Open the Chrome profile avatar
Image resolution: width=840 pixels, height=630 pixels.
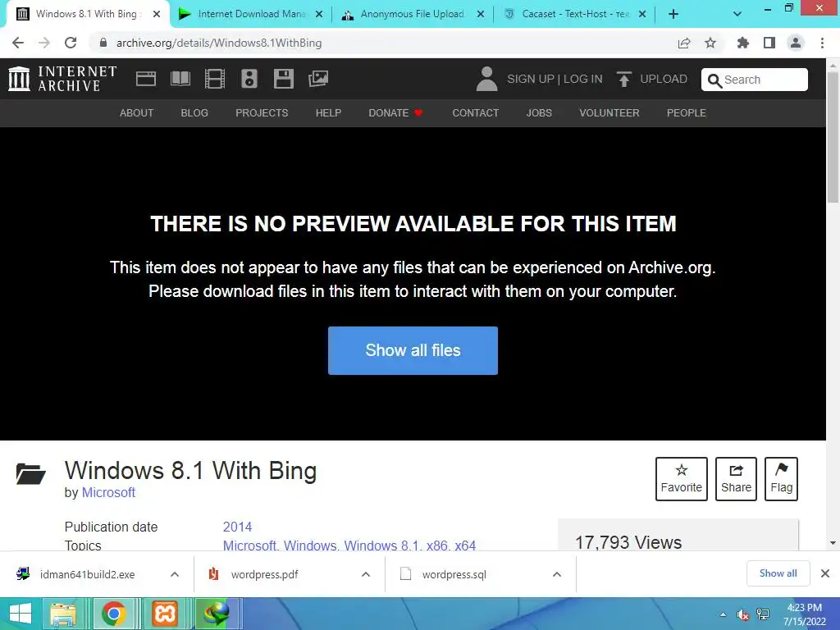pyautogui.click(x=796, y=43)
